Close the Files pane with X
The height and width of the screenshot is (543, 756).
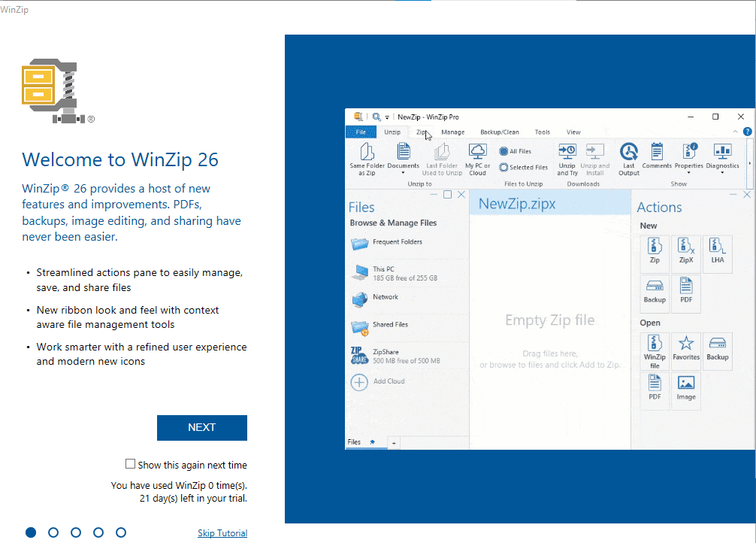(461, 195)
